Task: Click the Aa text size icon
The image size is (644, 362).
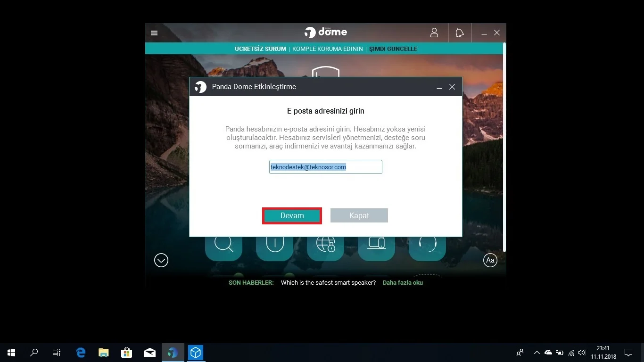Action: coord(490,260)
